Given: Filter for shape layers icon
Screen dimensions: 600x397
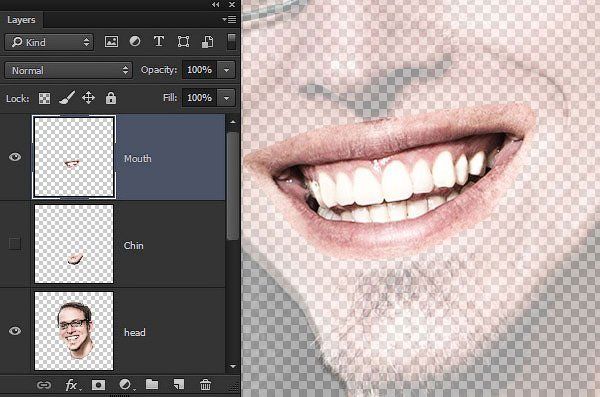Looking at the screenshot, I should click(x=183, y=41).
